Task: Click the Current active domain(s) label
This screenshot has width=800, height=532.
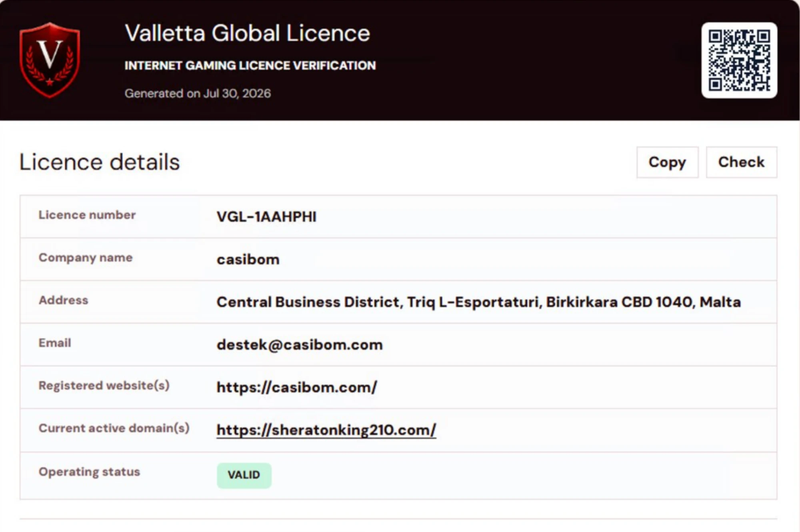Action: (114, 428)
